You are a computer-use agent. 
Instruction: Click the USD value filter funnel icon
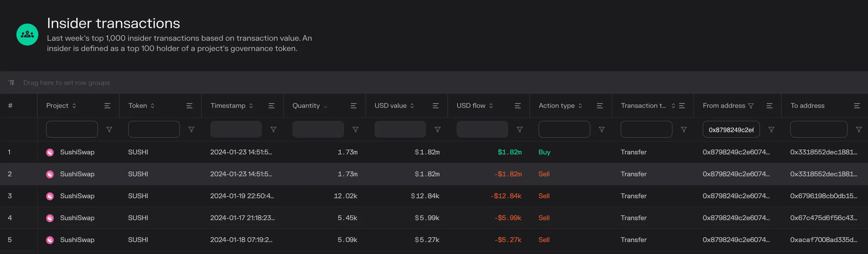tap(438, 130)
